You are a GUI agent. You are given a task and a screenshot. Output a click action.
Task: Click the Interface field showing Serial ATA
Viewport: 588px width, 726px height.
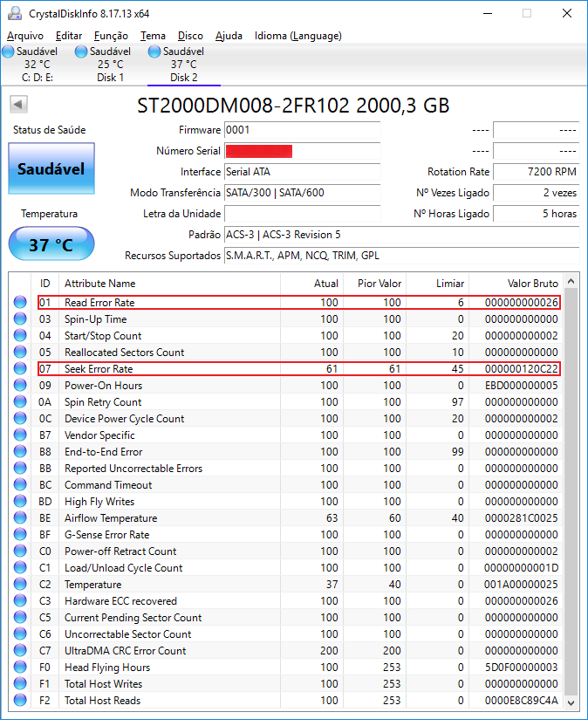point(303,172)
